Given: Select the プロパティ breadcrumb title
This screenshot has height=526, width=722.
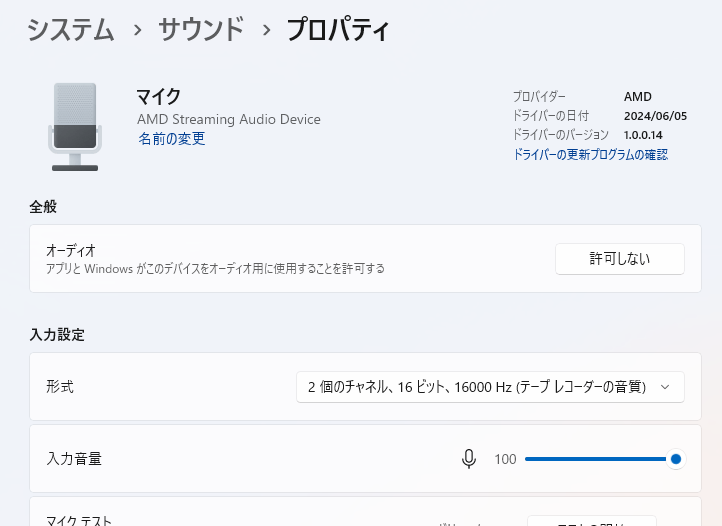Looking at the screenshot, I should 338,30.
